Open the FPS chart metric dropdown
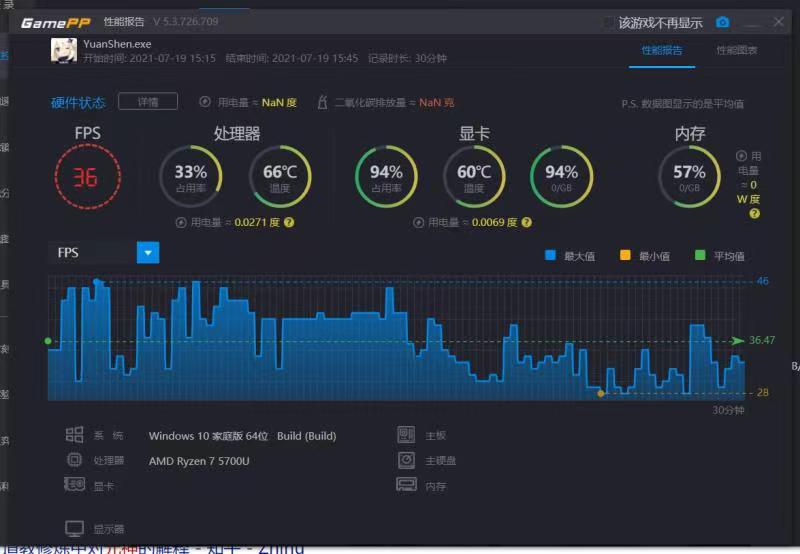 [148, 253]
